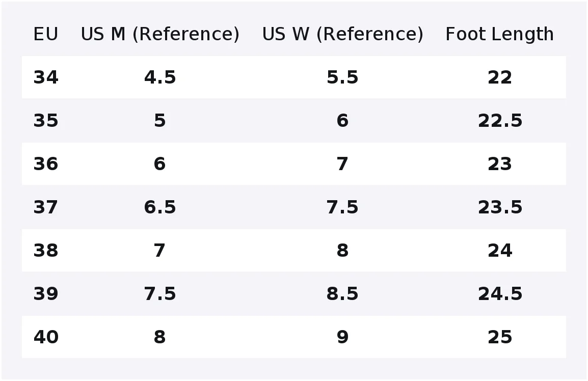Select the EU size 35 cell
The image size is (588, 381).
pos(46,121)
